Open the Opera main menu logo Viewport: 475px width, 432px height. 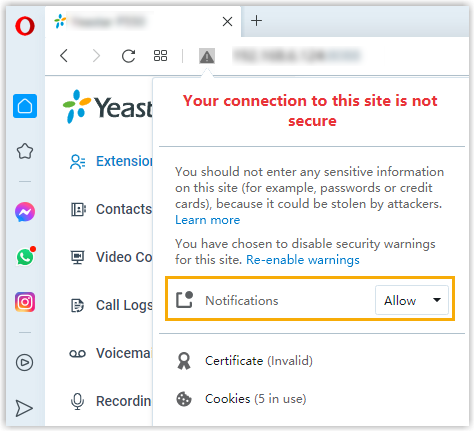pyautogui.click(x=25, y=26)
